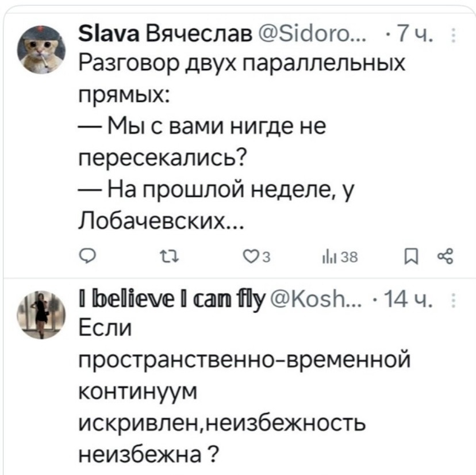Viewport: 476px width, 475px height.
Task: Click the 14 ч. timestamp
Action: pyautogui.click(x=414, y=299)
